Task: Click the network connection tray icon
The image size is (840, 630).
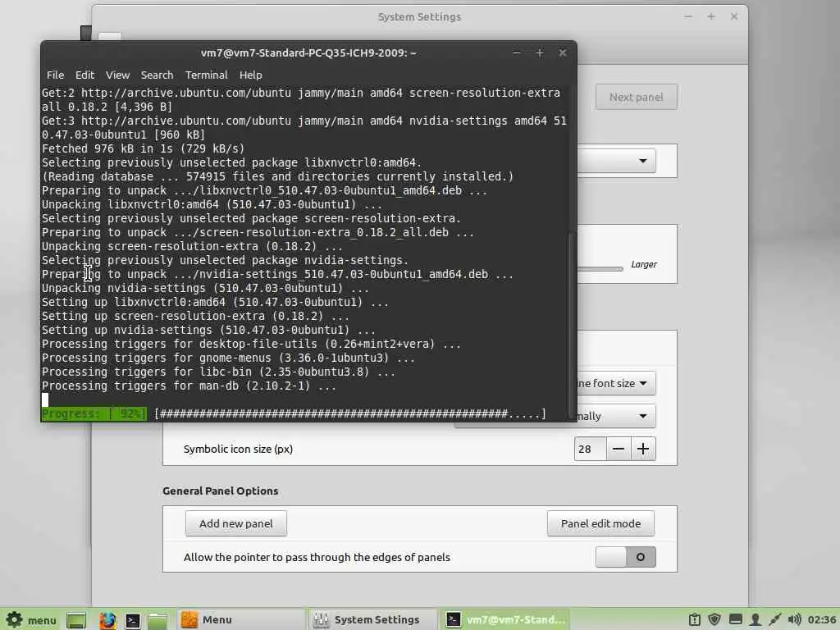Action: click(774, 620)
